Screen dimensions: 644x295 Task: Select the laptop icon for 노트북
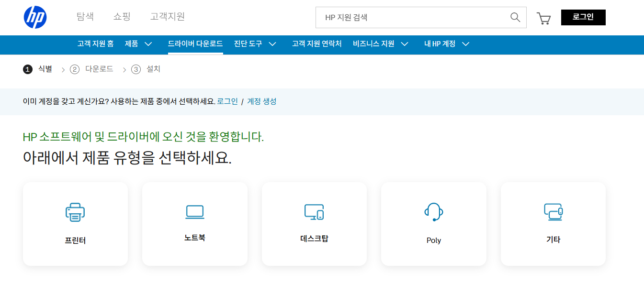click(195, 212)
